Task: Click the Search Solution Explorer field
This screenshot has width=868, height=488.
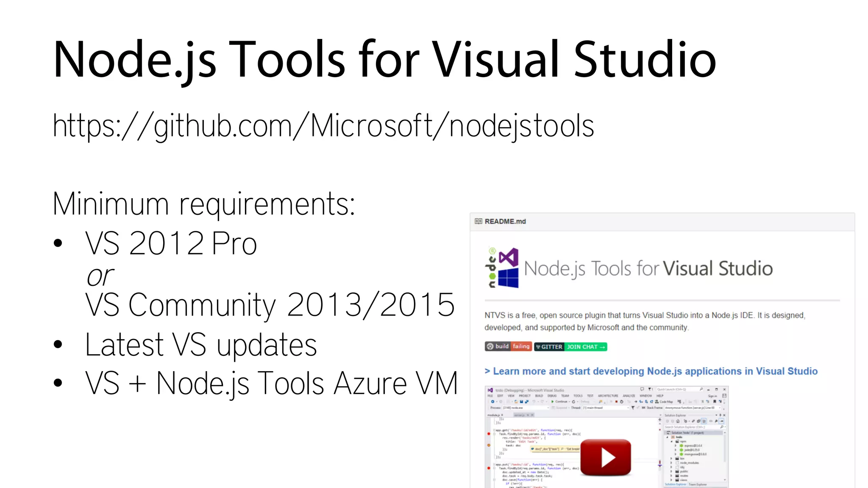Action: (695, 427)
